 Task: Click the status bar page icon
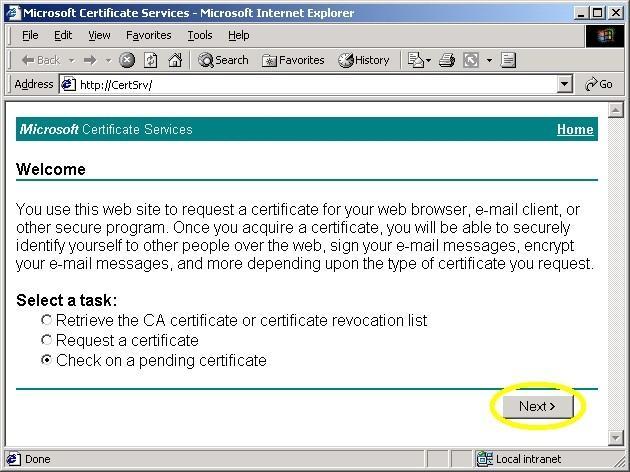[x=13, y=459]
